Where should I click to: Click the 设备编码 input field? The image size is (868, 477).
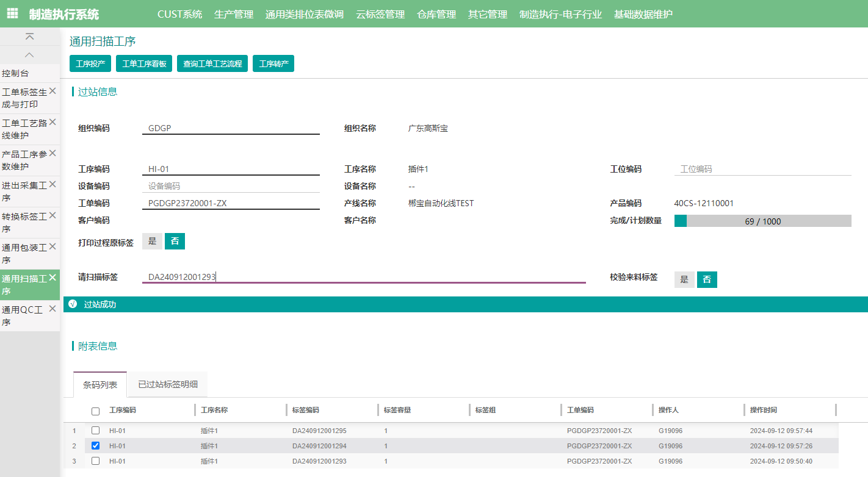pyautogui.click(x=231, y=186)
